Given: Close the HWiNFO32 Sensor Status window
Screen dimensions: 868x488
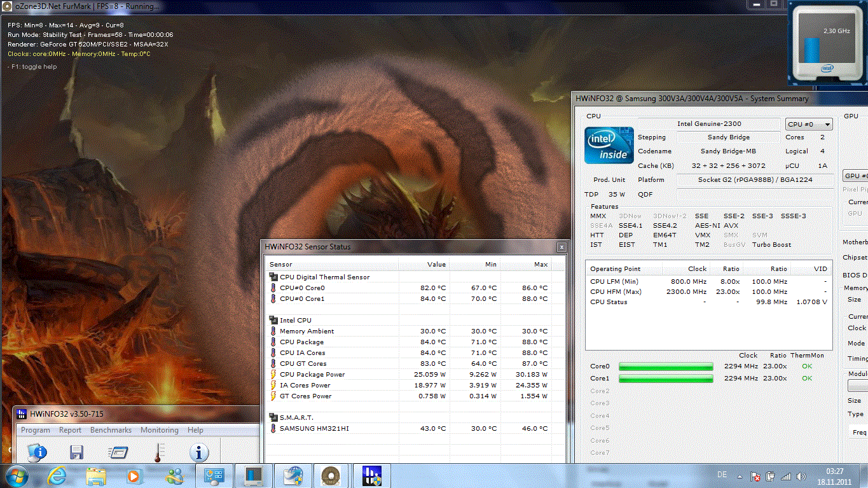Looking at the screenshot, I should click(x=561, y=247).
